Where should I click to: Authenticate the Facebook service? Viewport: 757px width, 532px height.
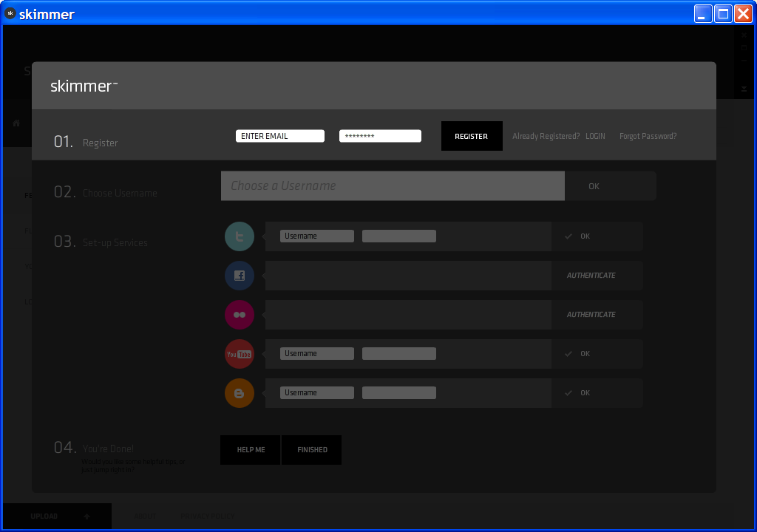pyautogui.click(x=597, y=276)
